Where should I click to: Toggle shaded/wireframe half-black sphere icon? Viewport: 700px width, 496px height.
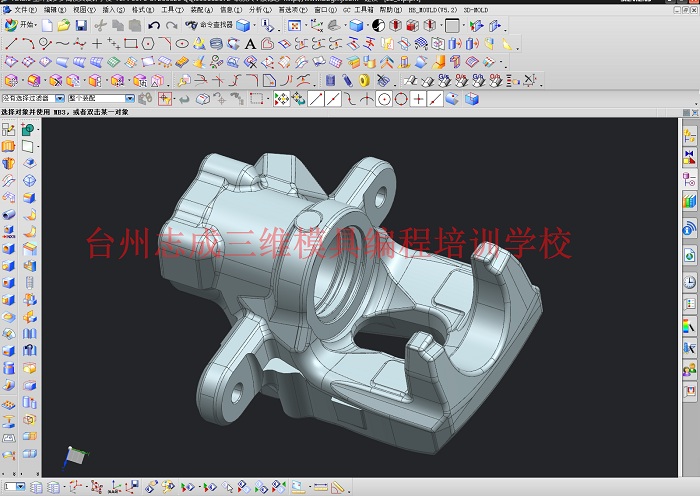378,25
